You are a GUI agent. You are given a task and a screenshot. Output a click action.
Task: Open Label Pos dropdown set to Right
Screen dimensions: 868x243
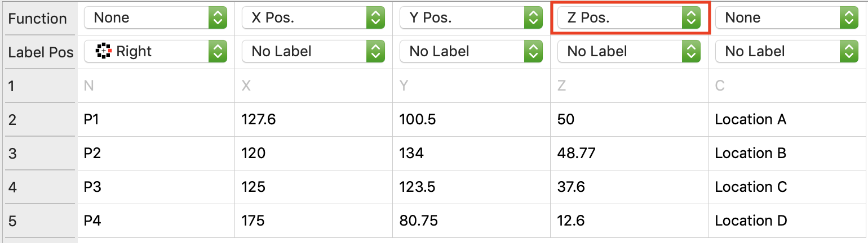(x=155, y=52)
